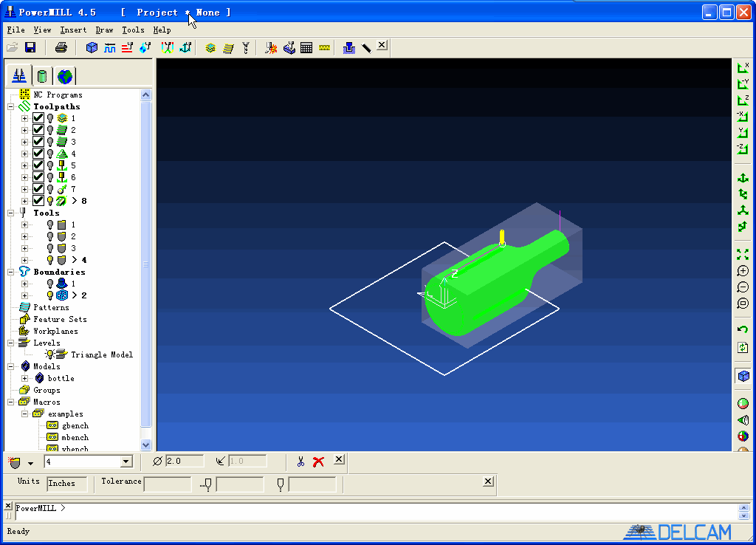Collapse the Boundaries tree node

(x=10, y=272)
